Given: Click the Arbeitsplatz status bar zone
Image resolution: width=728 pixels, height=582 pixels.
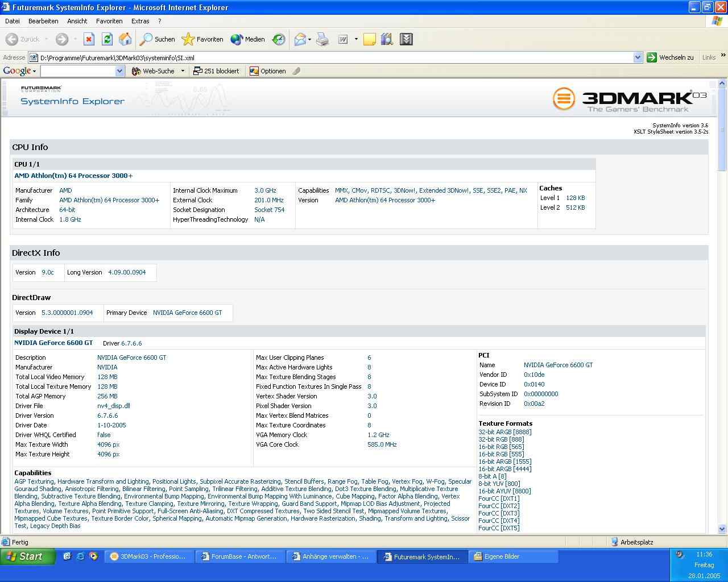Looking at the screenshot, I should [637, 542].
